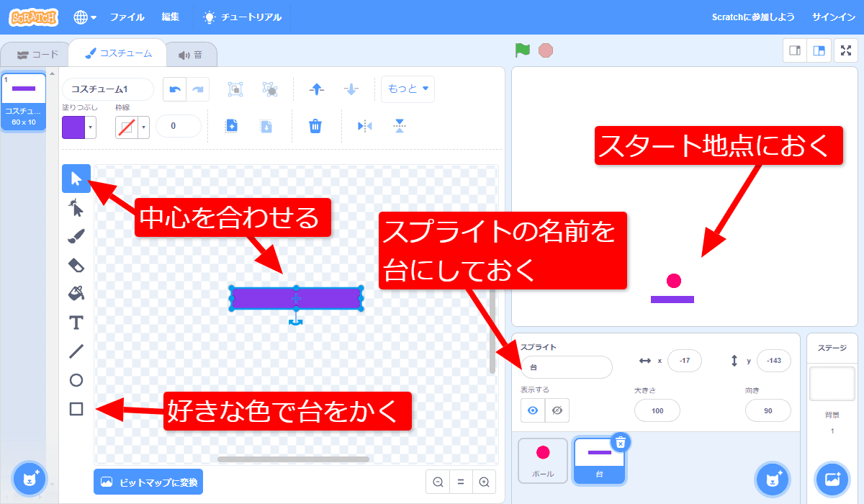Viewport: 864px width, 504px height.
Task: Select the Fill tool
Action: (76, 294)
